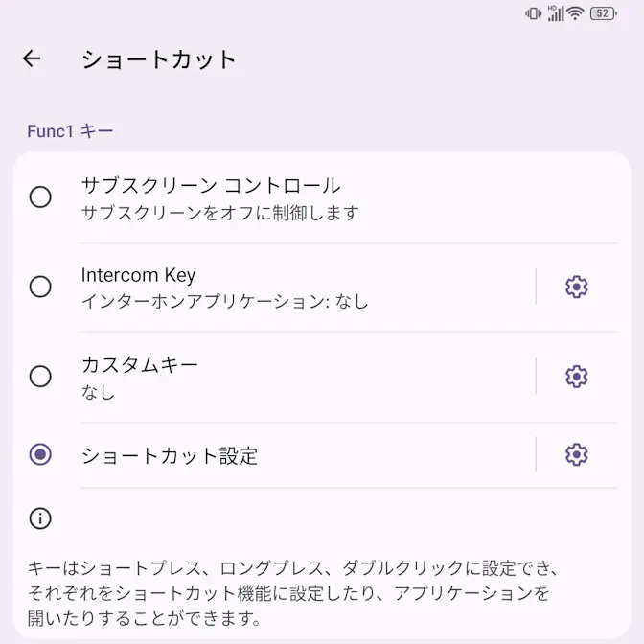The height and width of the screenshot is (644, 644).
Task: Tap the info circle icon
Action: tap(40, 518)
